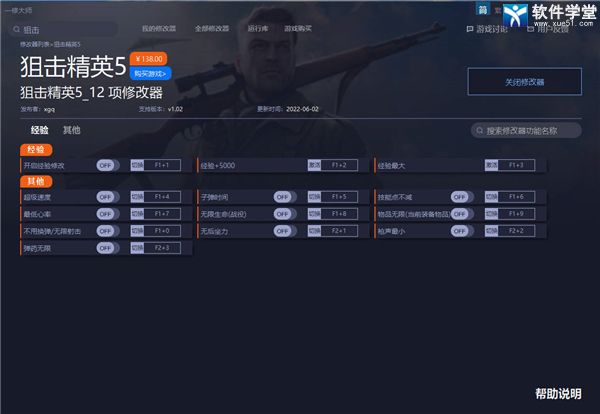Click the 狙击精英5 game title
Screen dimensions: 600x414
(x=73, y=66)
